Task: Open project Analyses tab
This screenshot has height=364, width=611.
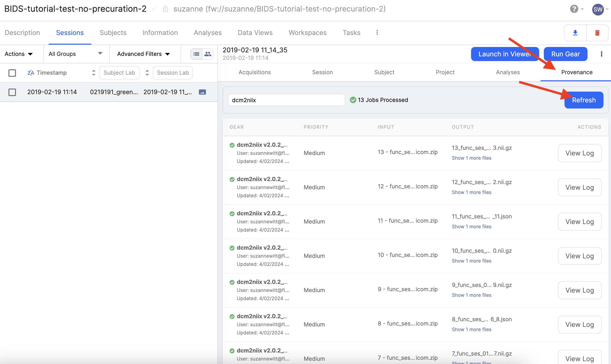Action: (208, 33)
